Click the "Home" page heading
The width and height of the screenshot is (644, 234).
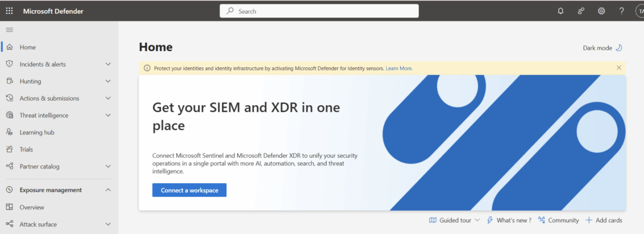pyautogui.click(x=156, y=47)
